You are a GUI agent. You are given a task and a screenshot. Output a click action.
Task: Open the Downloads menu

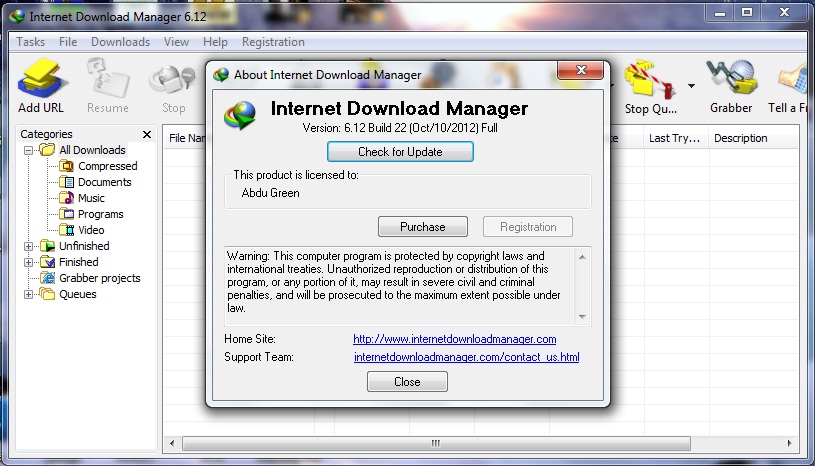coord(121,42)
